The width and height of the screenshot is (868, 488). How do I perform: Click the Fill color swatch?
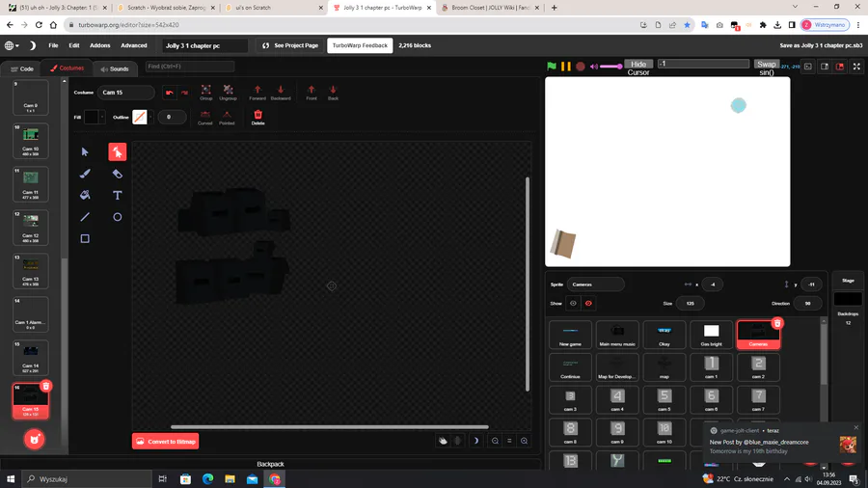tap(91, 117)
